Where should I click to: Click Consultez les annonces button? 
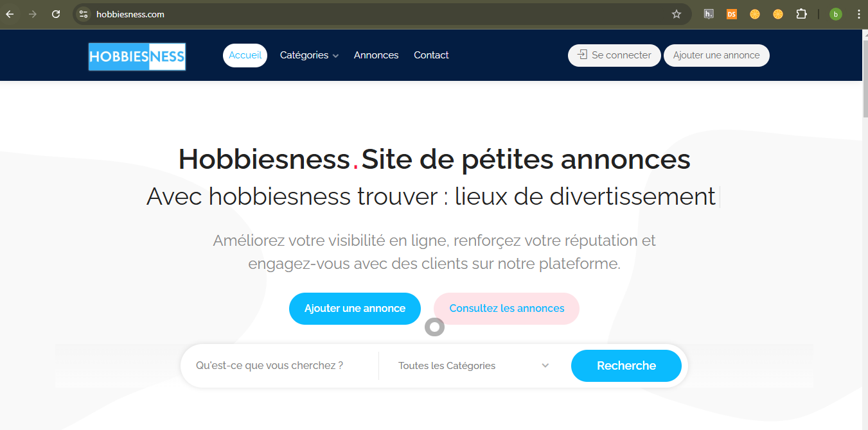pos(506,309)
